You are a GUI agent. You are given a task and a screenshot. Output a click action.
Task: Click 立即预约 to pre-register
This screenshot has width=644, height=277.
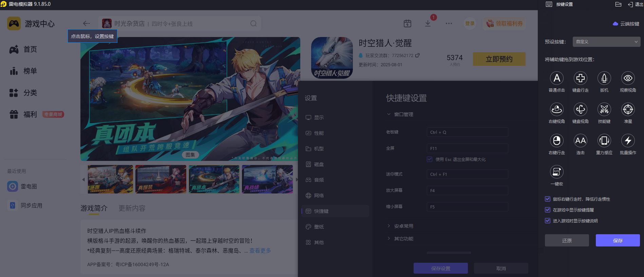tap(499, 59)
